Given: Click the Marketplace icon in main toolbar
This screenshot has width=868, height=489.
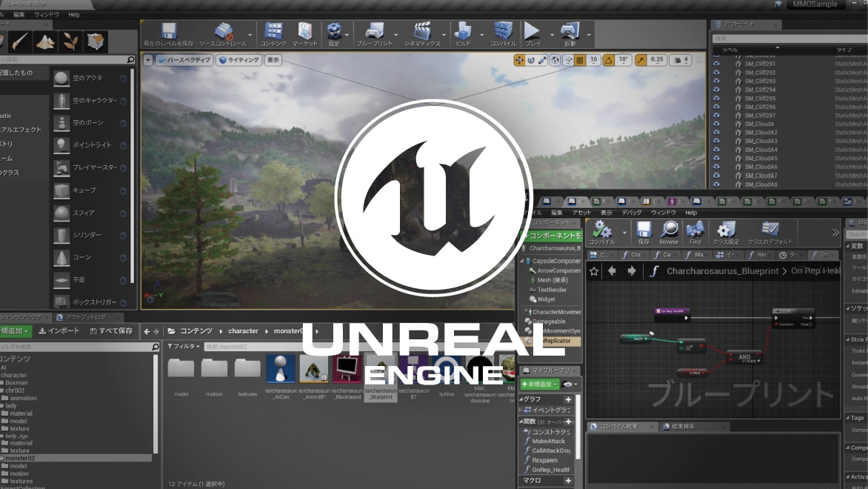Looking at the screenshot, I should pos(305,33).
